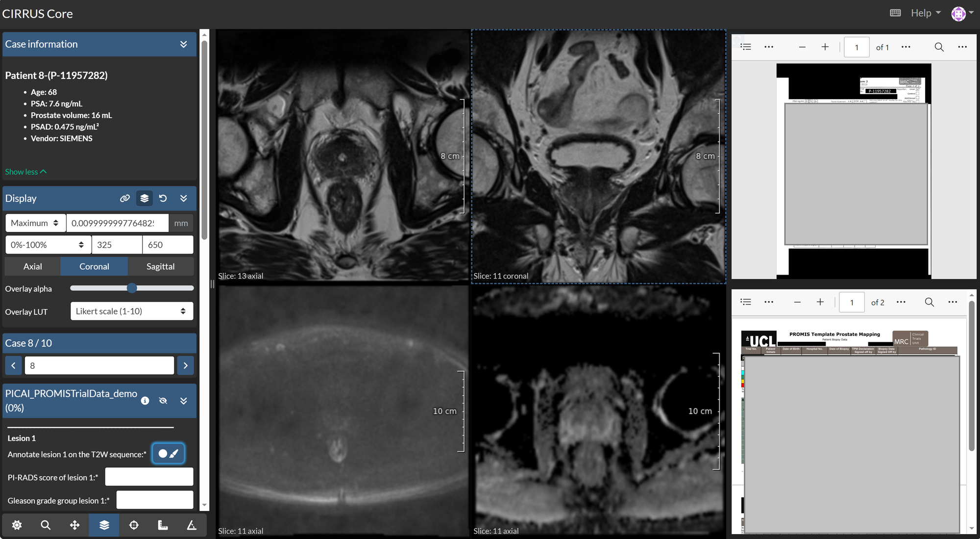Open the Overlay LUT Likert scale dropdown
This screenshot has height=539, width=980.
pyautogui.click(x=131, y=311)
